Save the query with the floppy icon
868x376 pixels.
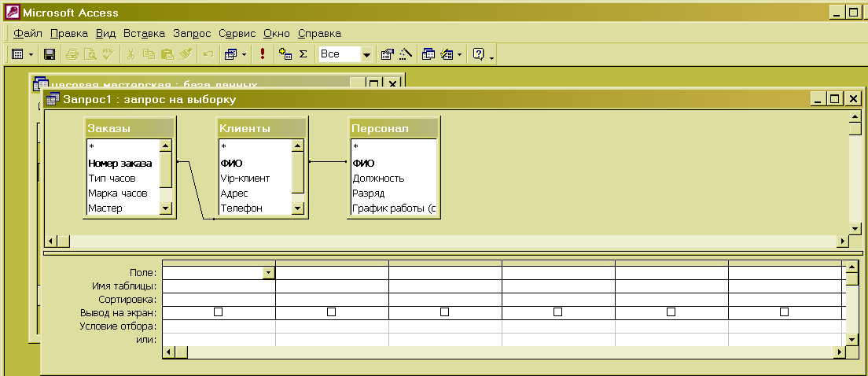pyautogui.click(x=50, y=54)
